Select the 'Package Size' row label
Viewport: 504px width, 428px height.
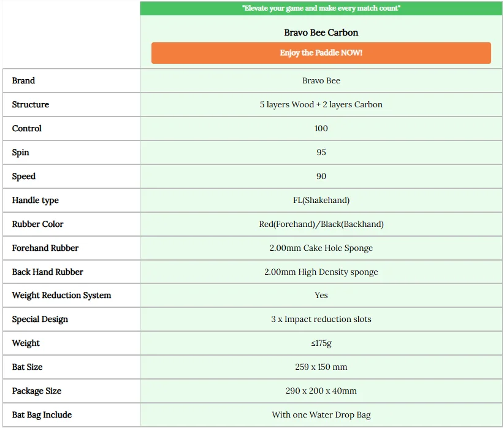[x=37, y=391]
